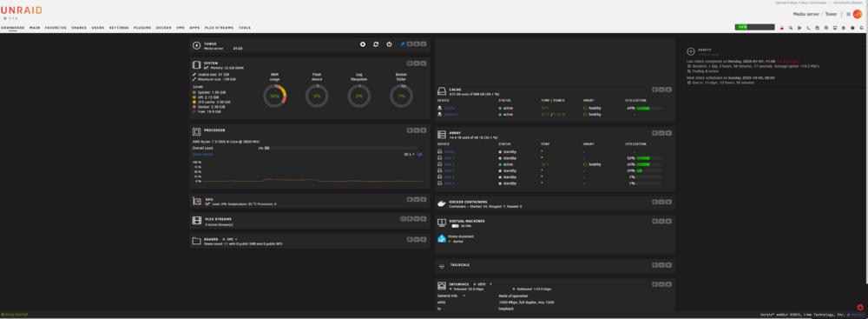The image size is (868, 319).
Task: Click the Unraid logo
Action: (x=21, y=10)
